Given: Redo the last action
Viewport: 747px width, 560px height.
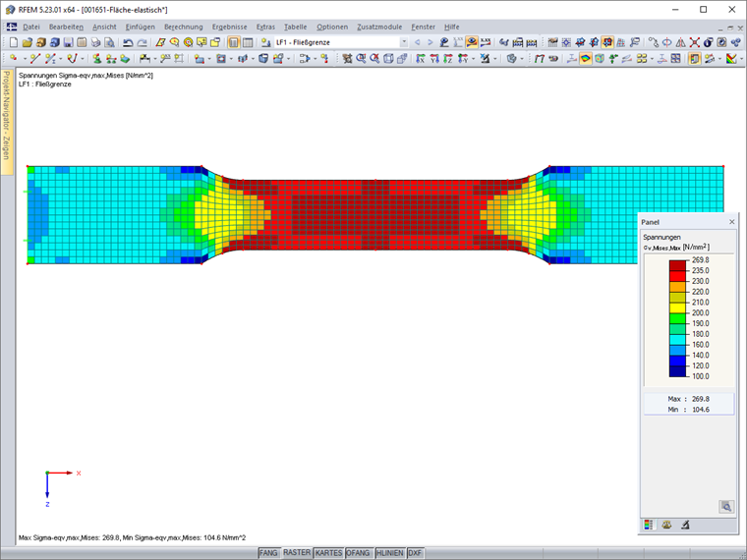Looking at the screenshot, I should (142, 42).
